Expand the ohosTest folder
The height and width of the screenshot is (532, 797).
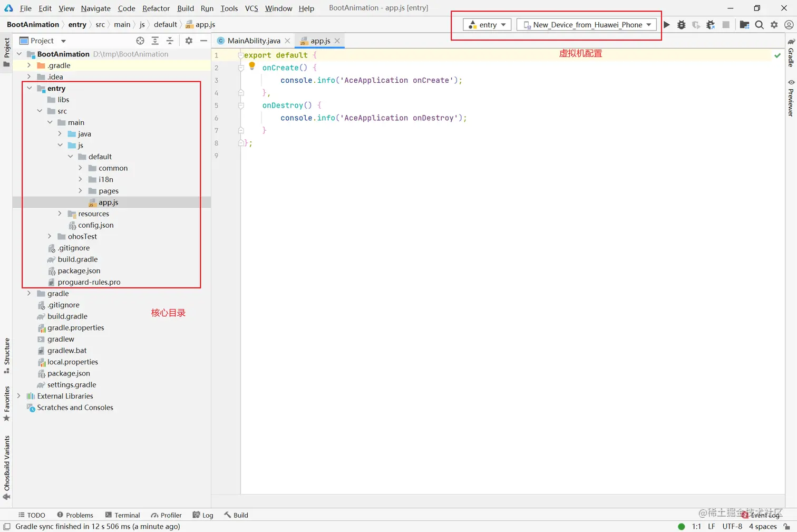point(50,236)
